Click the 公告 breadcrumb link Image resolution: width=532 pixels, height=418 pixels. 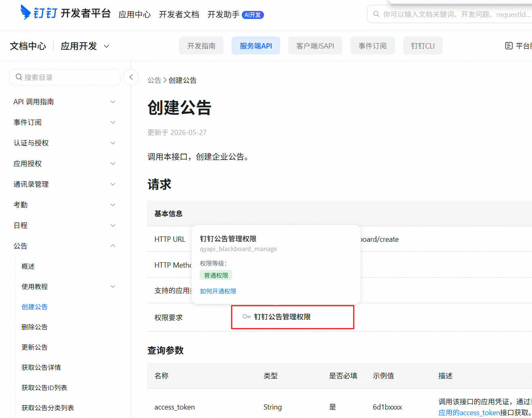[154, 80]
